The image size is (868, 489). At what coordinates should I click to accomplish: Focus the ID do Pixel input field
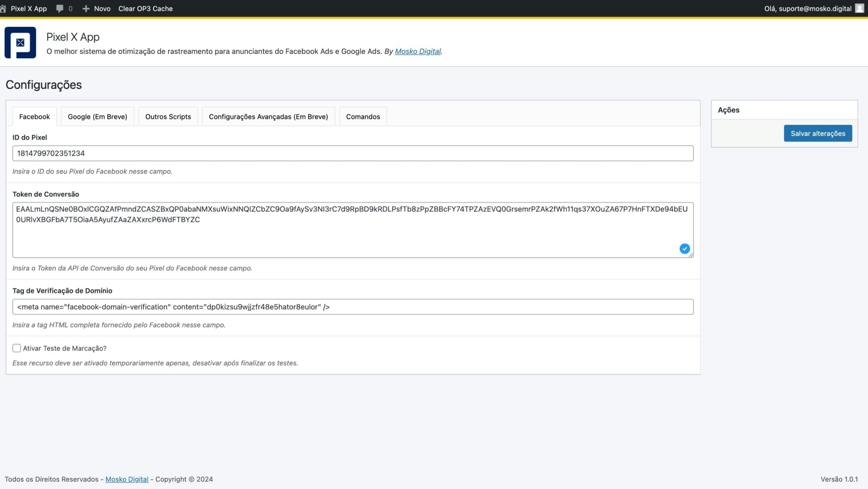(x=353, y=153)
